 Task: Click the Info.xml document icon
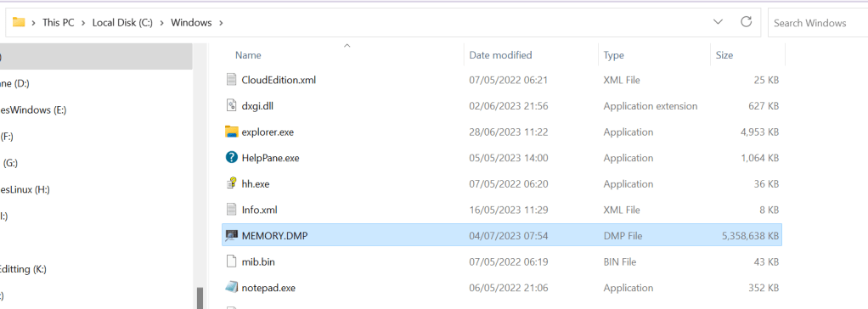tap(231, 210)
